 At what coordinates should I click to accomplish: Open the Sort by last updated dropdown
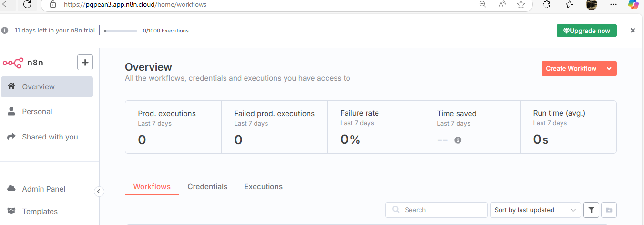[535, 210]
